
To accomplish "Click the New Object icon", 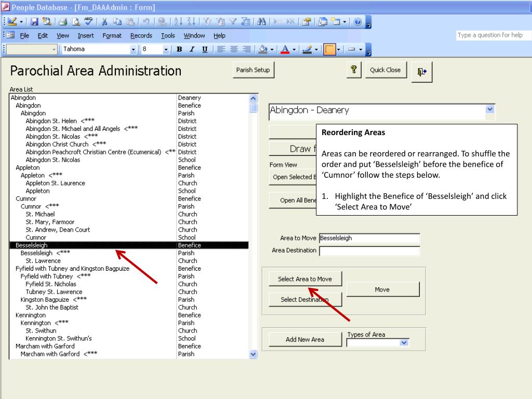I will pyautogui.click(x=336, y=22).
